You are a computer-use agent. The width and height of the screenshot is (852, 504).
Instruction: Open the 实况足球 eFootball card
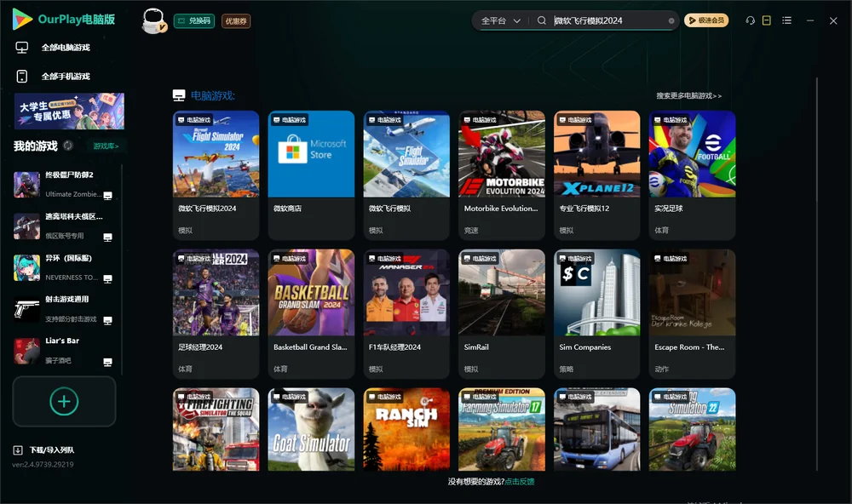(692, 175)
